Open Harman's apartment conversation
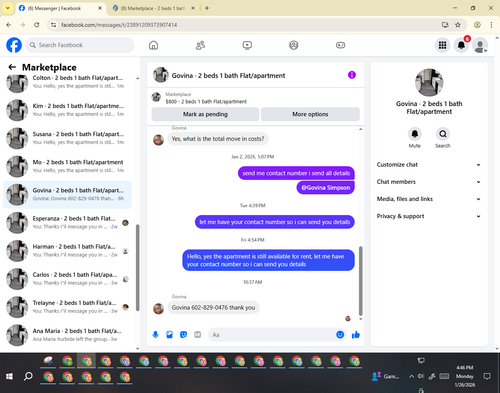Screen dimensions: 500x393 pyautogui.click(x=68, y=251)
